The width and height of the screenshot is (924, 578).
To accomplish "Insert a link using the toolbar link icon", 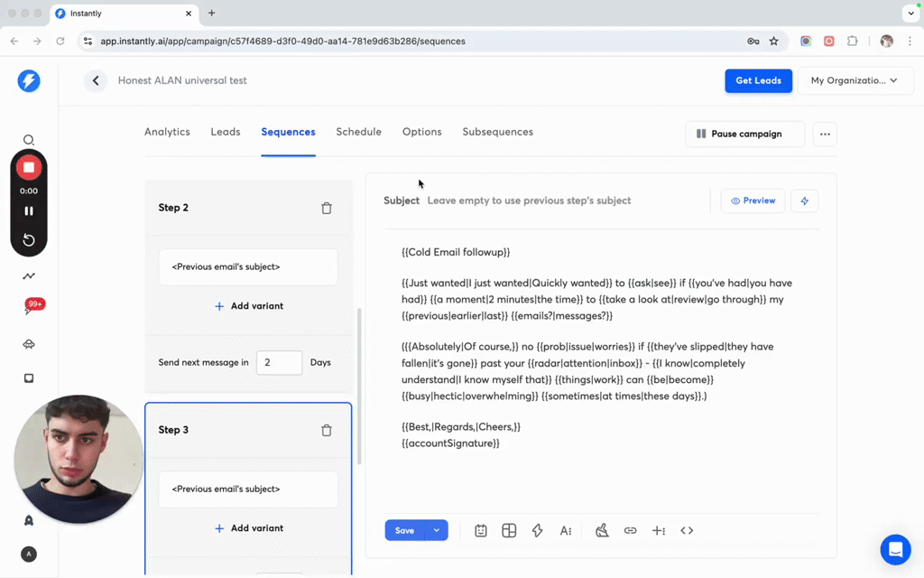I will (x=631, y=531).
